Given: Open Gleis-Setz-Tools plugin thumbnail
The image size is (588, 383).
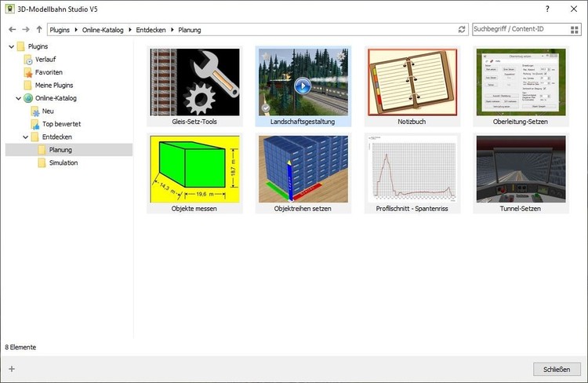Looking at the screenshot, I should pos(194,82).
